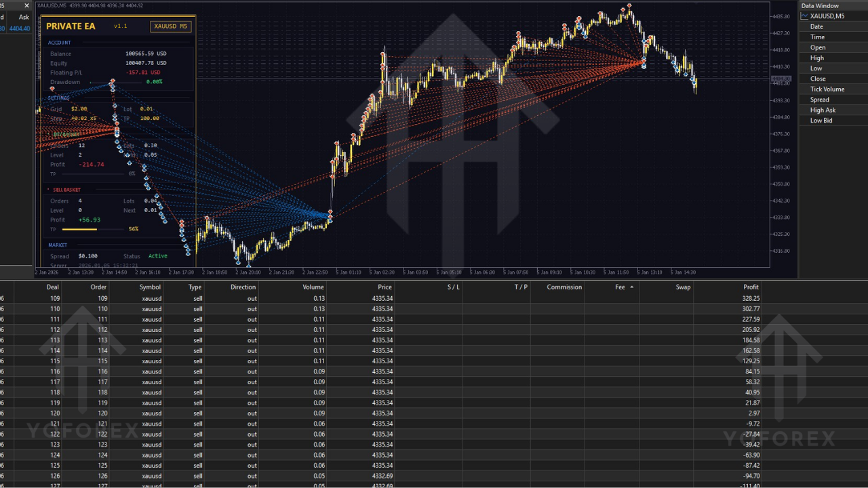Select the Tick Volume entry in Data Window
The height and width of the screenshot is (488, 868).
click(x=827, y=89)
